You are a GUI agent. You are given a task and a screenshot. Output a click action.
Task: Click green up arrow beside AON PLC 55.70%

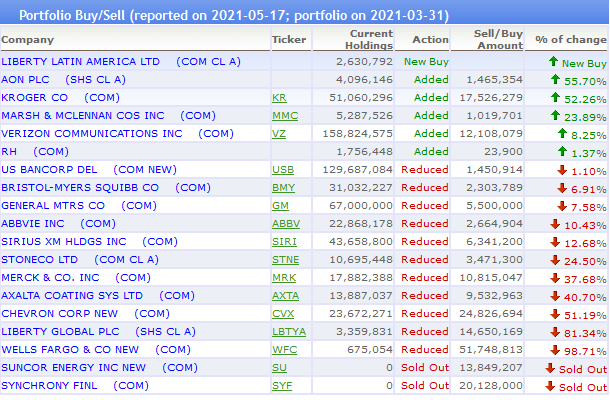click(555, 80)
